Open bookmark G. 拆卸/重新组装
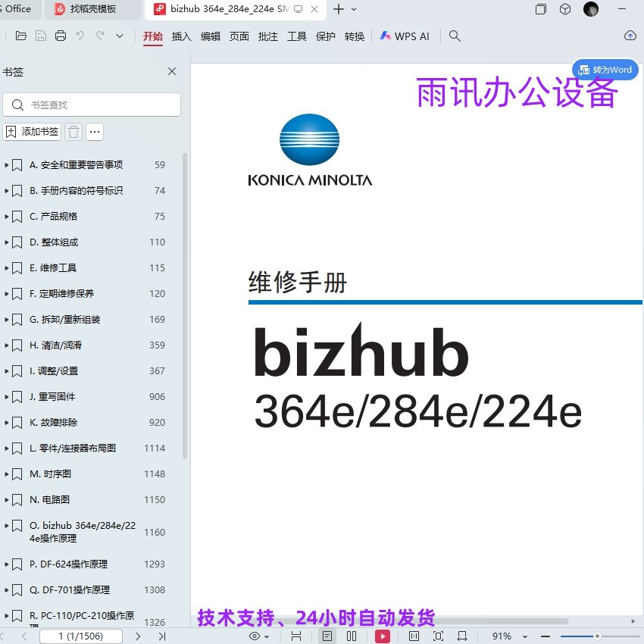Screen dimensions: 644x644 click(x=64, y=320)
